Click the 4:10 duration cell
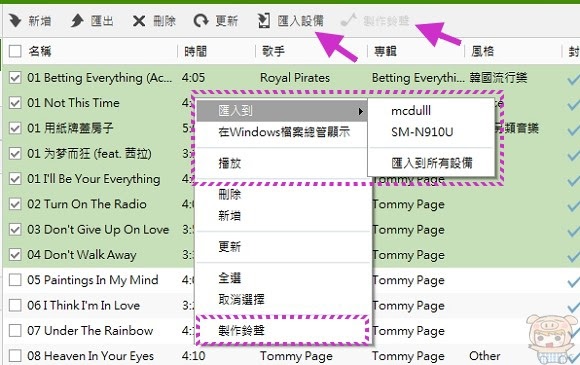This screenshot has height=365, width=580. 193,356
